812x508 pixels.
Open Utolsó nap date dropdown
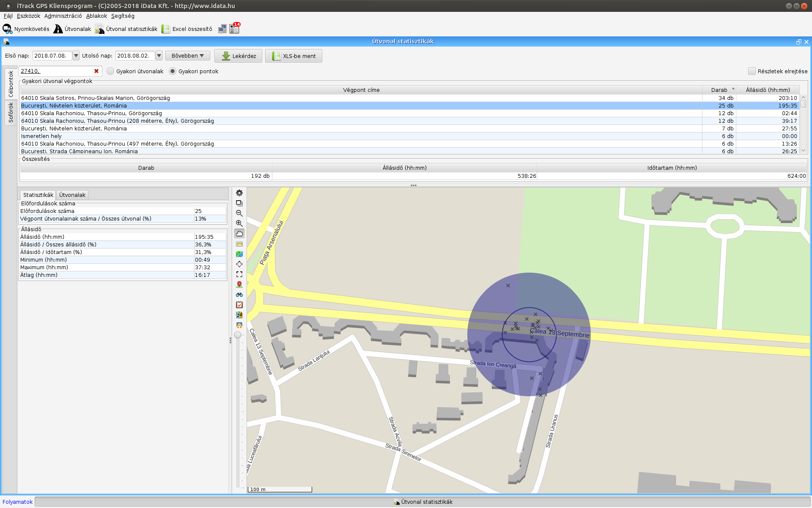(159, 55)
